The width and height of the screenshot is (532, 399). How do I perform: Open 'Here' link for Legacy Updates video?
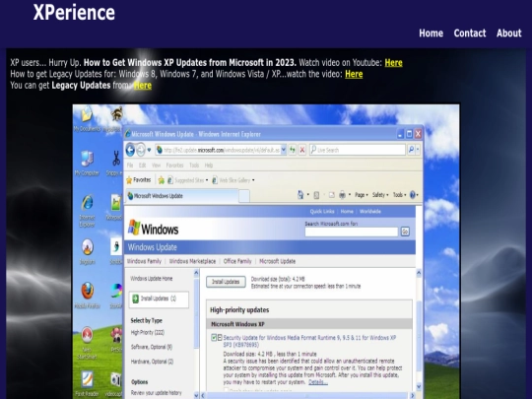point(354,74)
